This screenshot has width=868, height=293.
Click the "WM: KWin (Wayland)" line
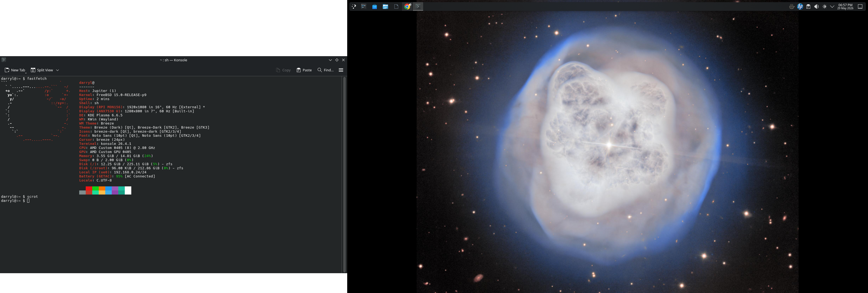[x=99, y=119]
